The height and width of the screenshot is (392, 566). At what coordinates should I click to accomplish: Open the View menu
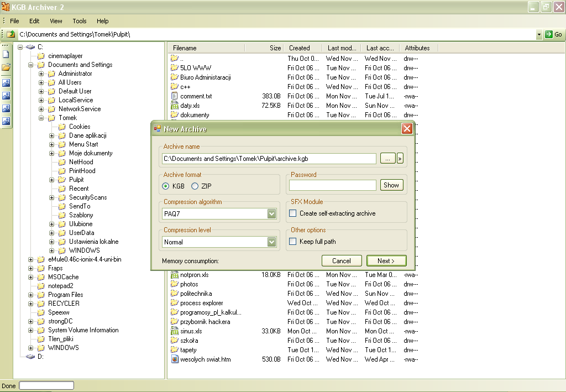pos(56,21)
